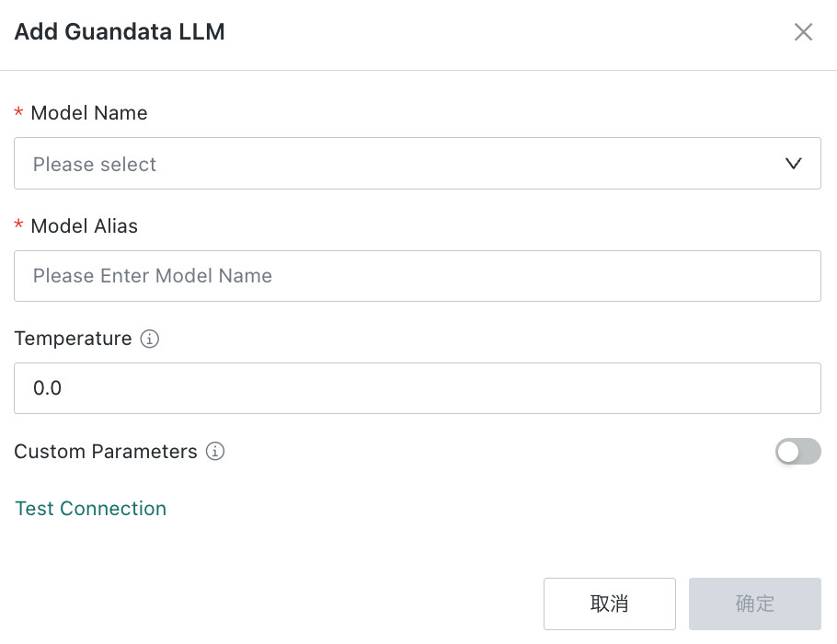The image size is (837, 644).
Task: Click the Model Name field label
Action: (89, 113)
